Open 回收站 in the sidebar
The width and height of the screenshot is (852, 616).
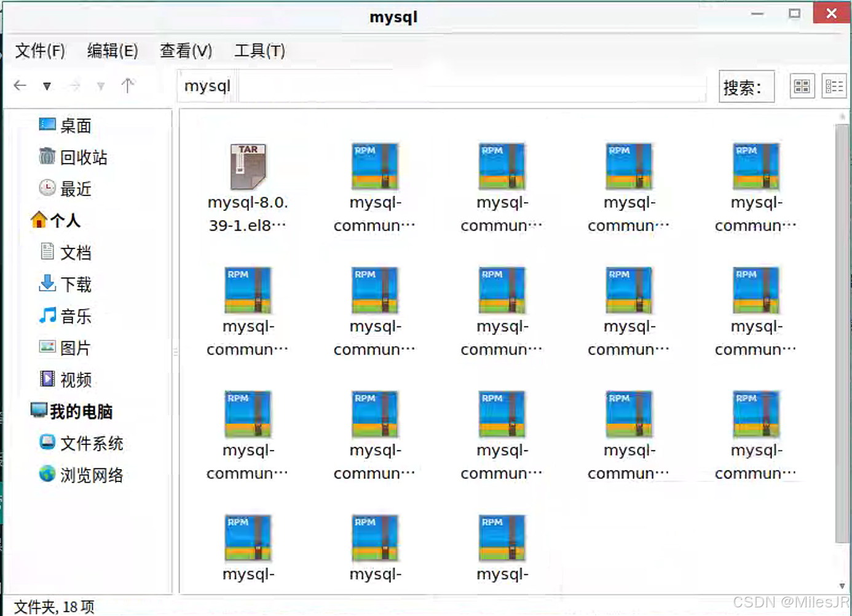73,157
